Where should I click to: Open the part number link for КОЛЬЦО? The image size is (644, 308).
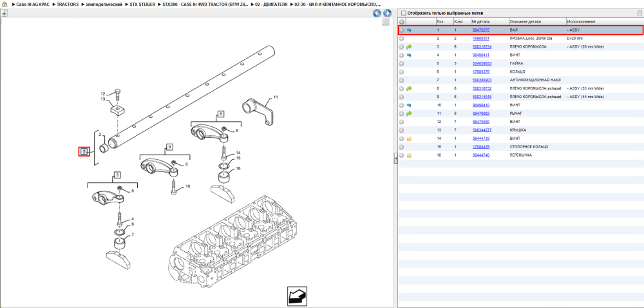480,72
